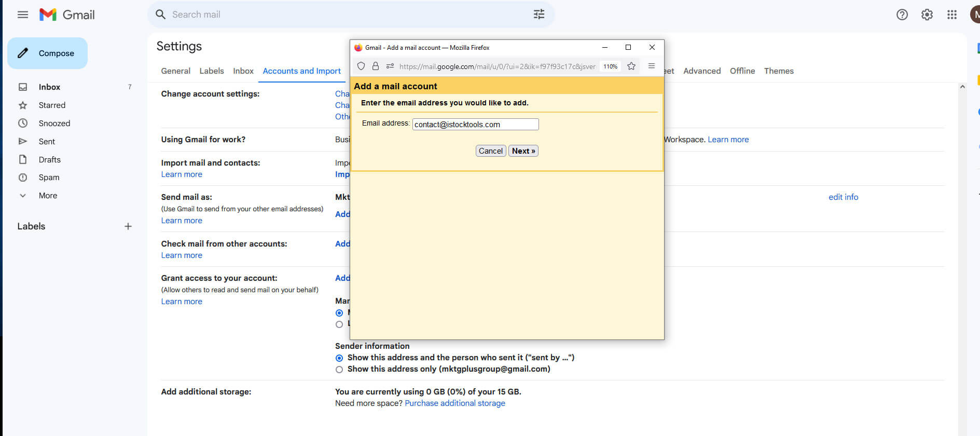Click the Firefox shield tracking protection icon
980x436 pixels.
(361, 66)
